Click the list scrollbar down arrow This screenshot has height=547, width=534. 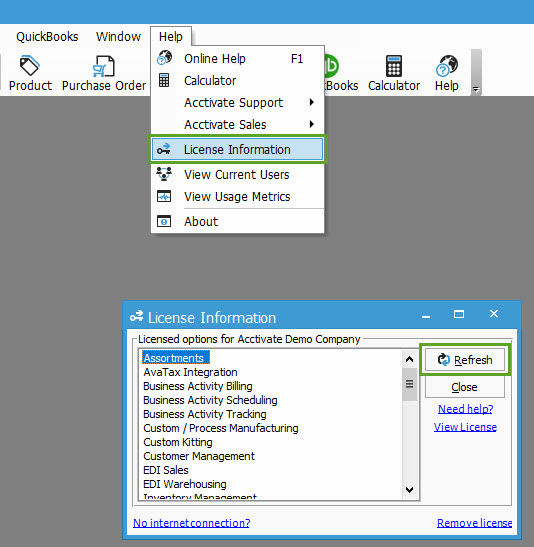(x=409, y=489)
